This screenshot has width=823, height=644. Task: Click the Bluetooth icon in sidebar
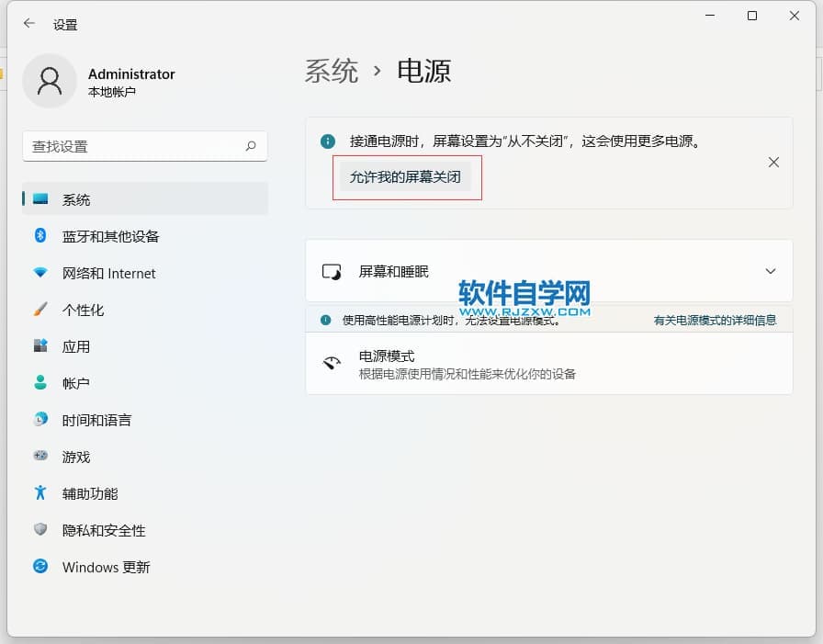[x=40, y=236]
